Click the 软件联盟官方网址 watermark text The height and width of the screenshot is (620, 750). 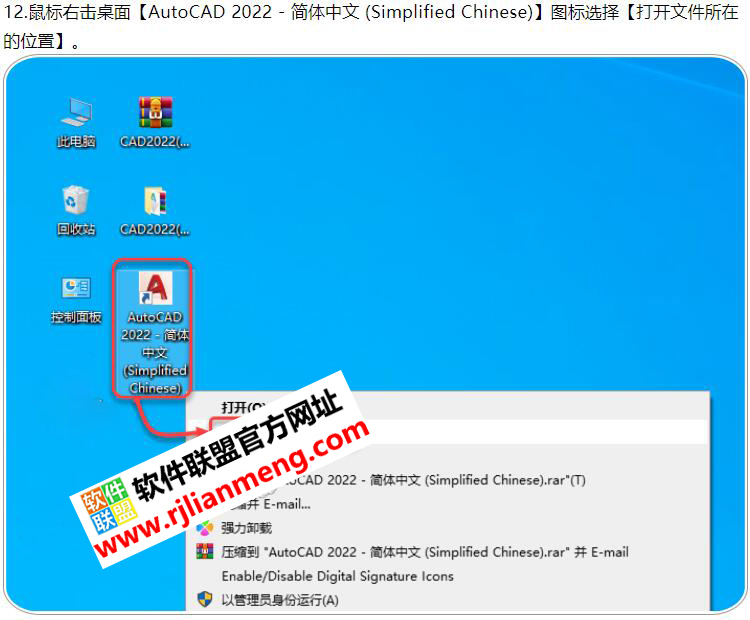[x=240, y=445]
